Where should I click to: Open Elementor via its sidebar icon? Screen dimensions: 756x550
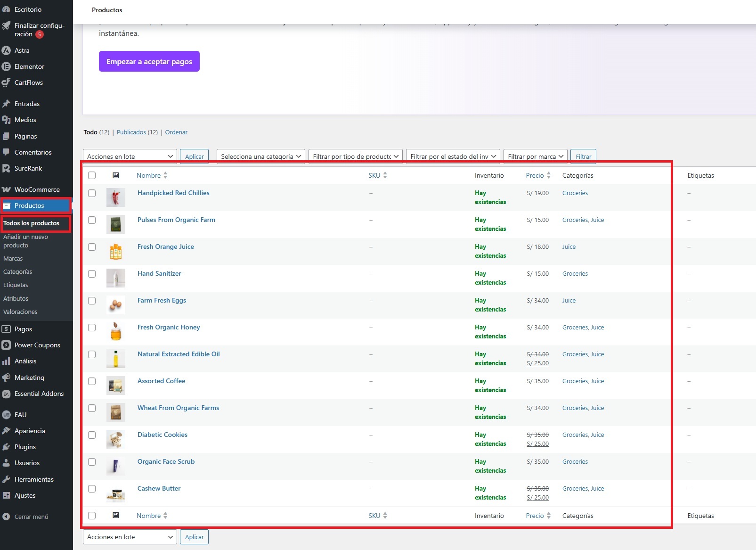coord(6,66)
